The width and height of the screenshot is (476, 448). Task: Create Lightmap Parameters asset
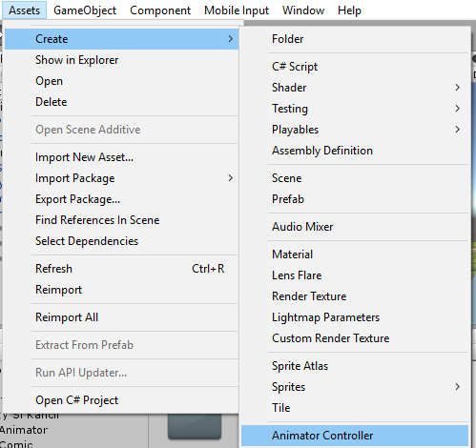coord(355,317)
